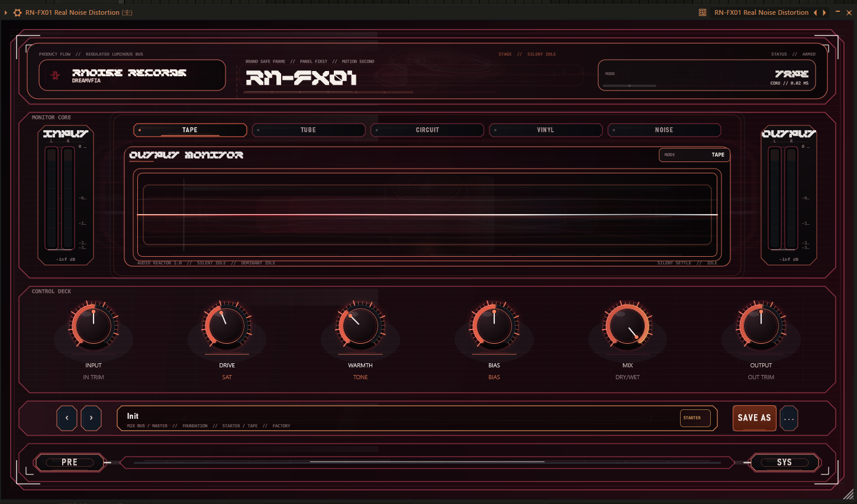
Task: Click the OUTPUT trim knob
Action: [x=761, y=325]
